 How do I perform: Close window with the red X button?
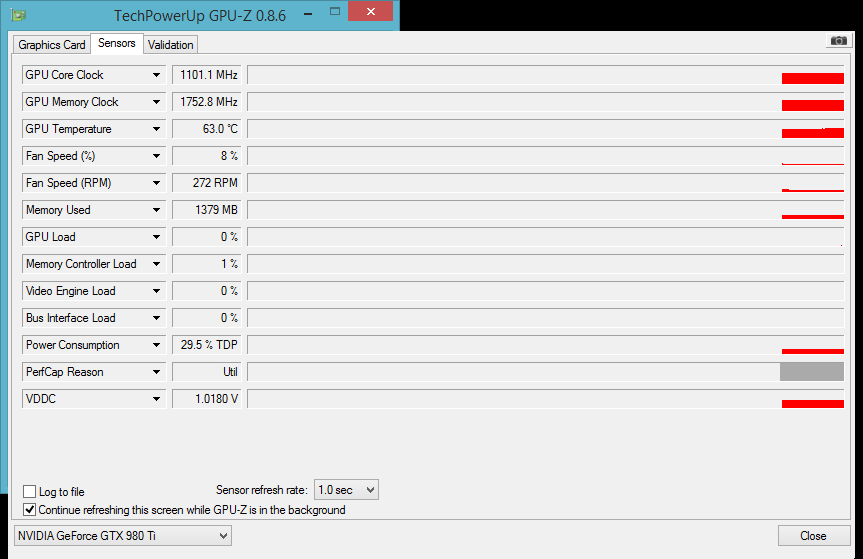point(370,12)
